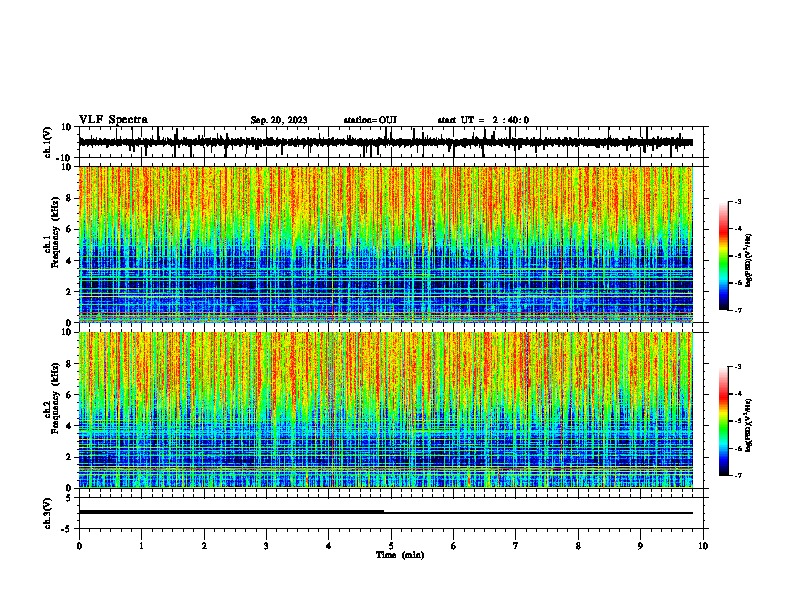The width and height of the screenshot is (792, 612).
Task: Click time axis tick label "7"
Action: point(516,546)
